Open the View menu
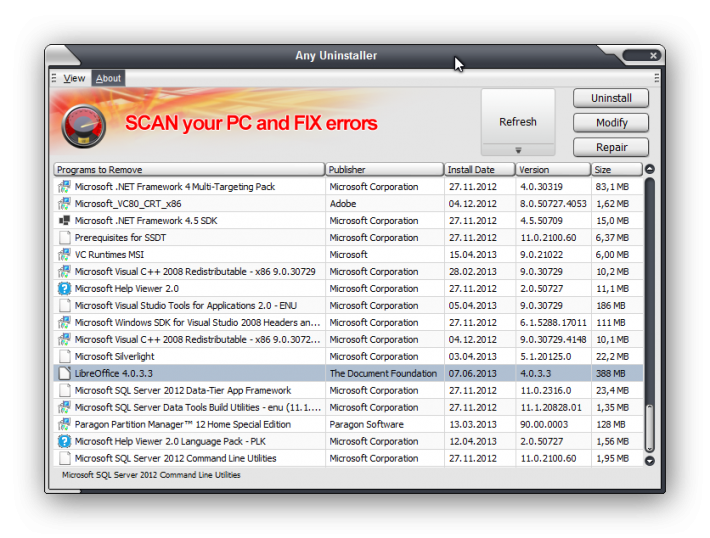 point(74,78)
